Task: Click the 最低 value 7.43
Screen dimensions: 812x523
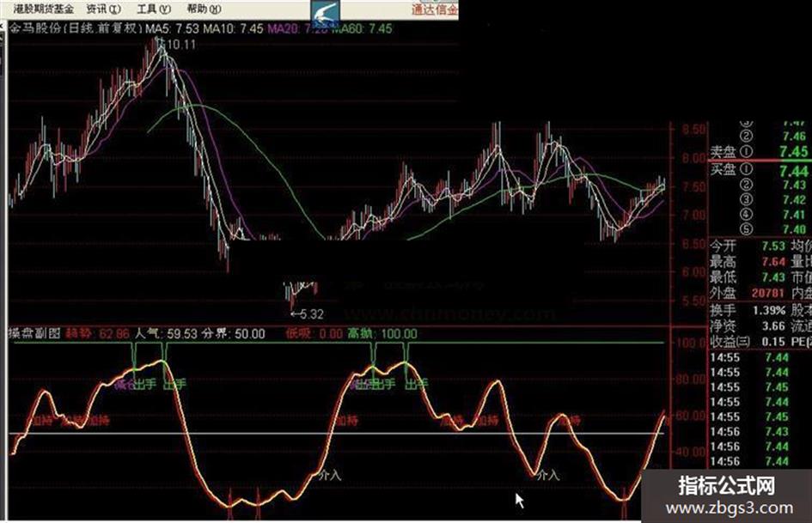Action: coord(773,277)
